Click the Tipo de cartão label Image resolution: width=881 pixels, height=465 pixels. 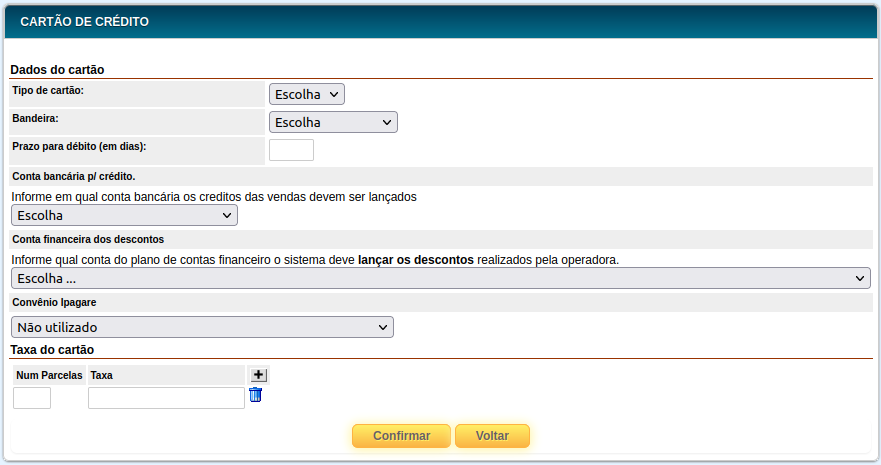point(48,90)
